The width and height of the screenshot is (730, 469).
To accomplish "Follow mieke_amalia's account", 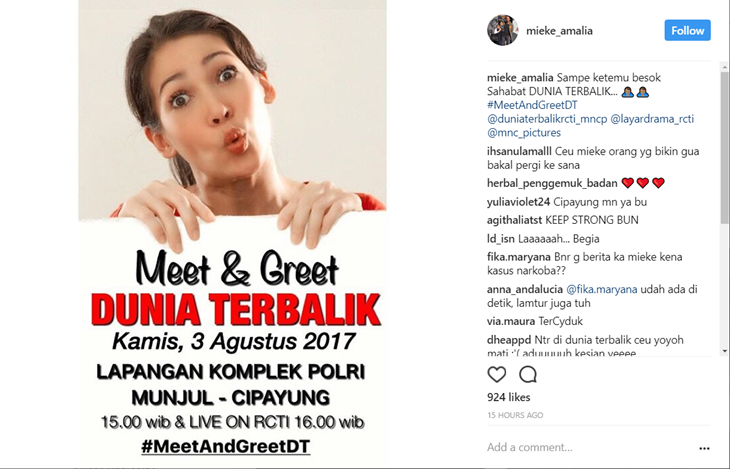I will (x=687, y=30).
